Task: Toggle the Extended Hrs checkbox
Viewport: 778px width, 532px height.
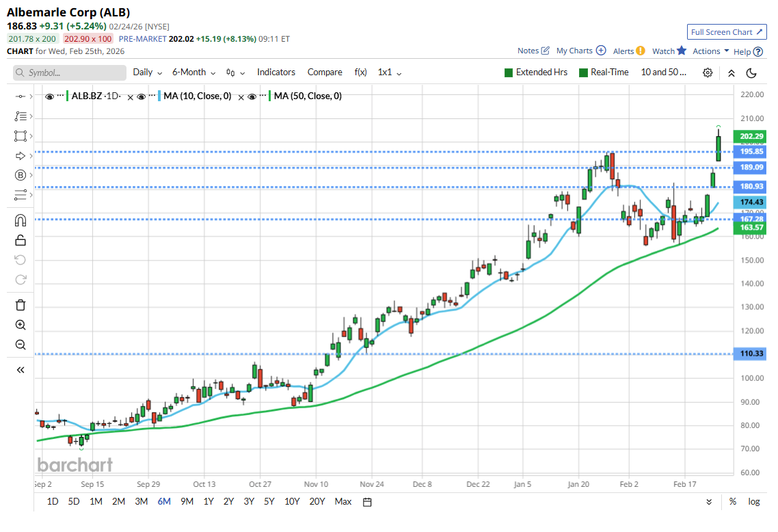Action: point(509,72)
